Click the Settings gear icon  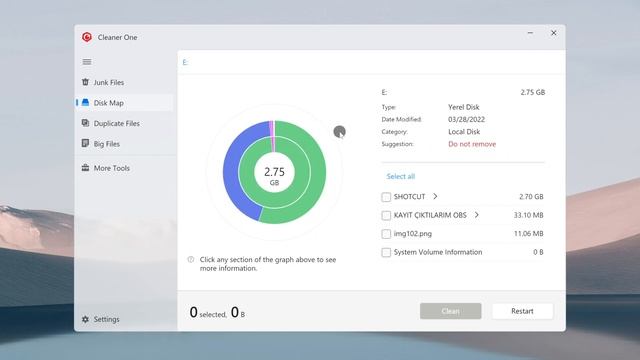(x=85, y=319)
